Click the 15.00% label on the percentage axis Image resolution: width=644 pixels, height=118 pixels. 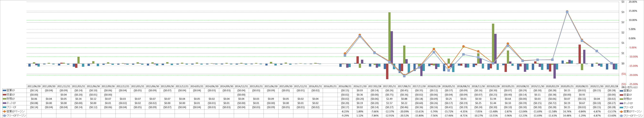[x=632, y=11]
